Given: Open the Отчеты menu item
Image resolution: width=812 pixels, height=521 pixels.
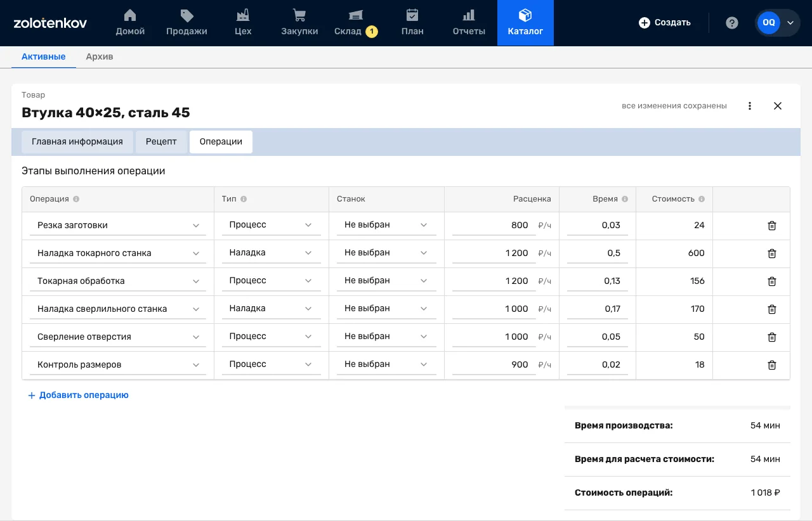Looking at the screenshot, I should [469, 23].
